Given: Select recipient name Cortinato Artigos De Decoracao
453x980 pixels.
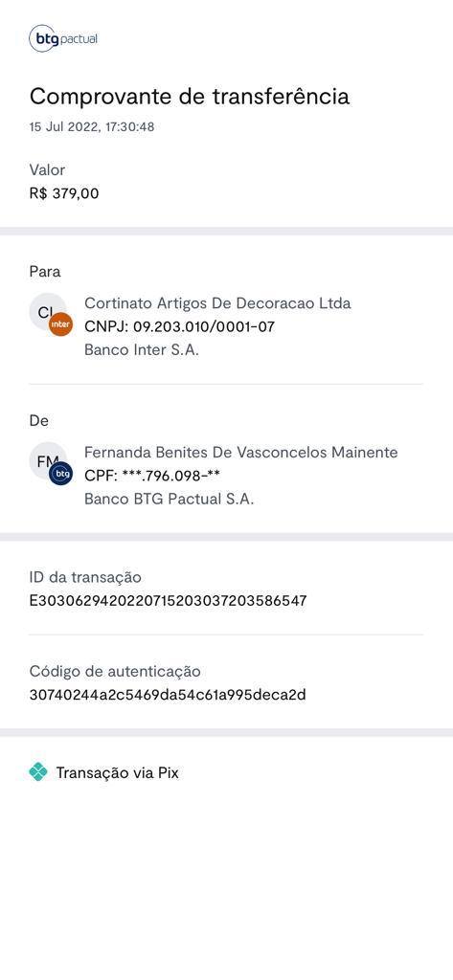Looking at the screenshot, I should [x=217, y=303].
